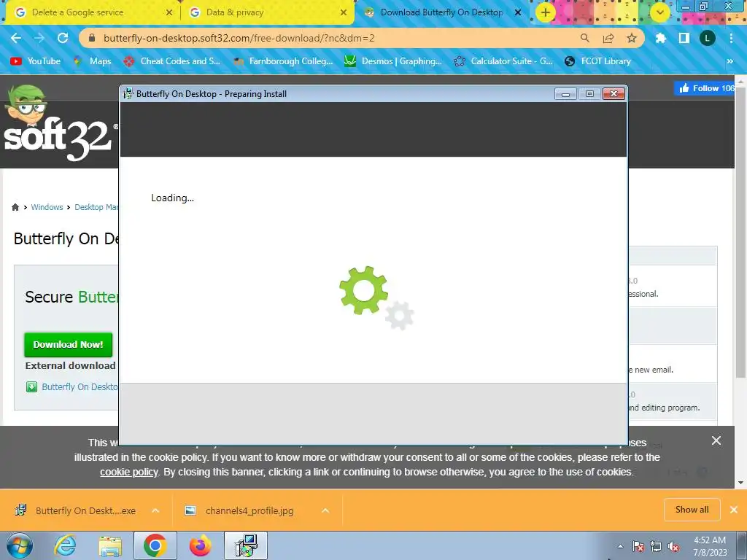Open Farnborough Colleg... bookmark
Viewport: 747px width, 560px height.
[x=283, y=61]
